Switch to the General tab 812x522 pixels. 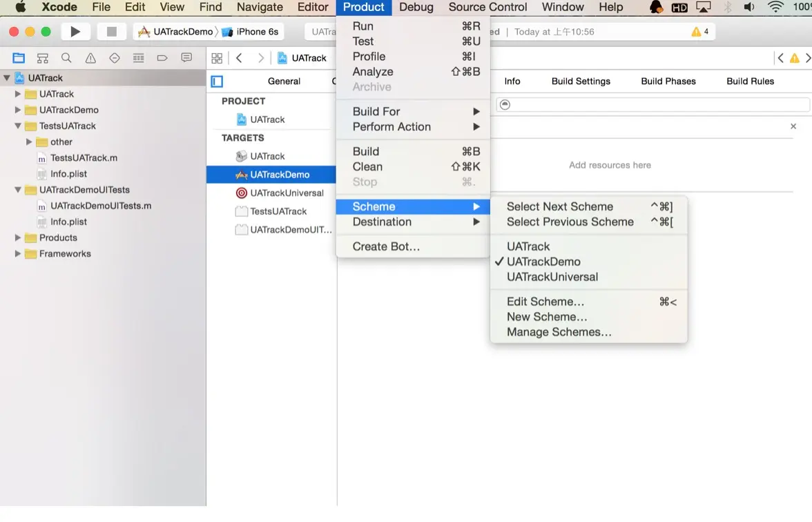[284, 81]
